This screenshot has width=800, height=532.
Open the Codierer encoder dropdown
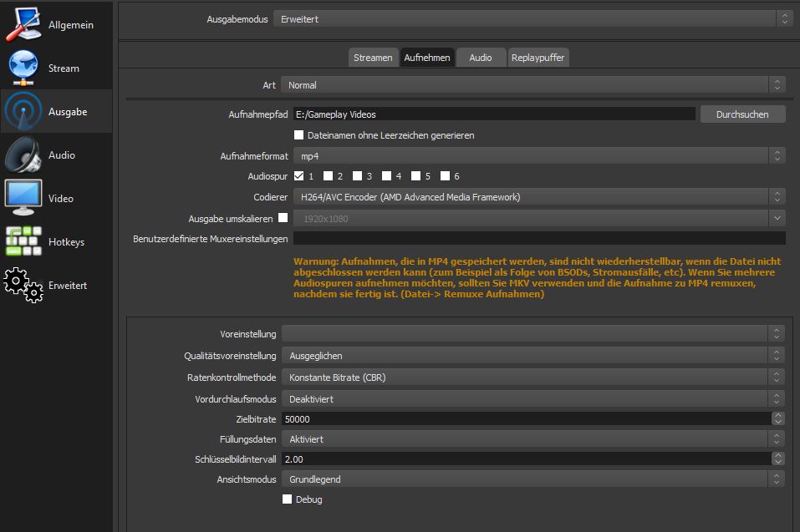point(539,197)
